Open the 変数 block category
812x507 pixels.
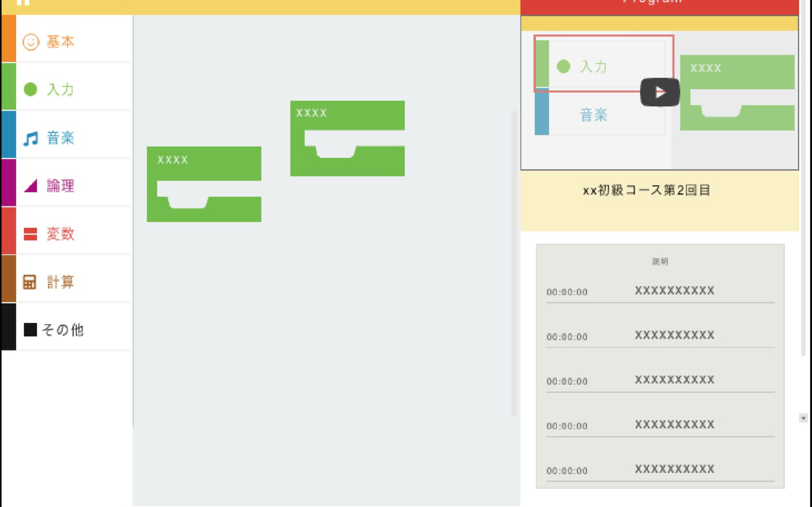coord(66,231)
